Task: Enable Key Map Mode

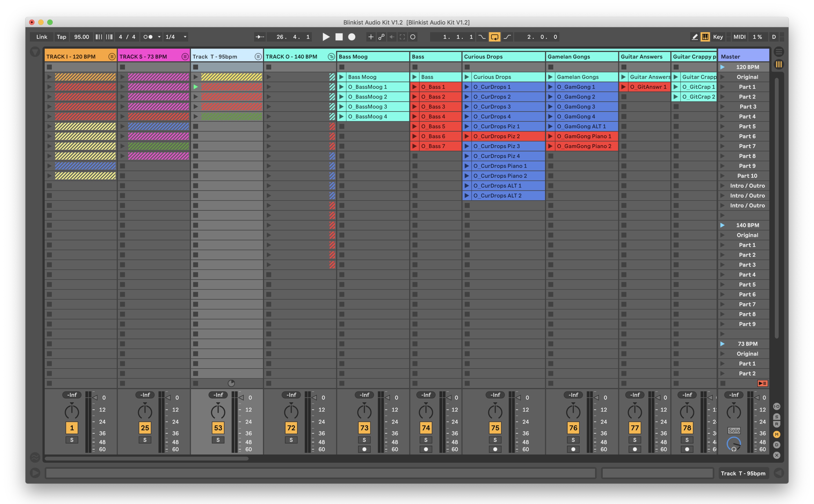Action: 718,37
